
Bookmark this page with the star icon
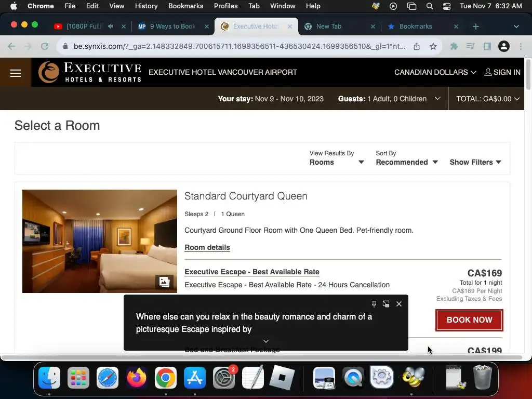tap(433, 46)
